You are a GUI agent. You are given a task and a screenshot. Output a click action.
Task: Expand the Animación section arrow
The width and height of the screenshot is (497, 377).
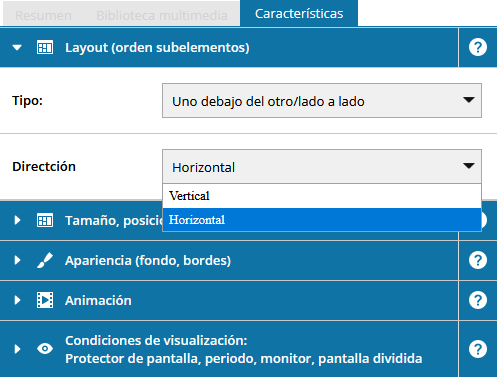point(17,300)
